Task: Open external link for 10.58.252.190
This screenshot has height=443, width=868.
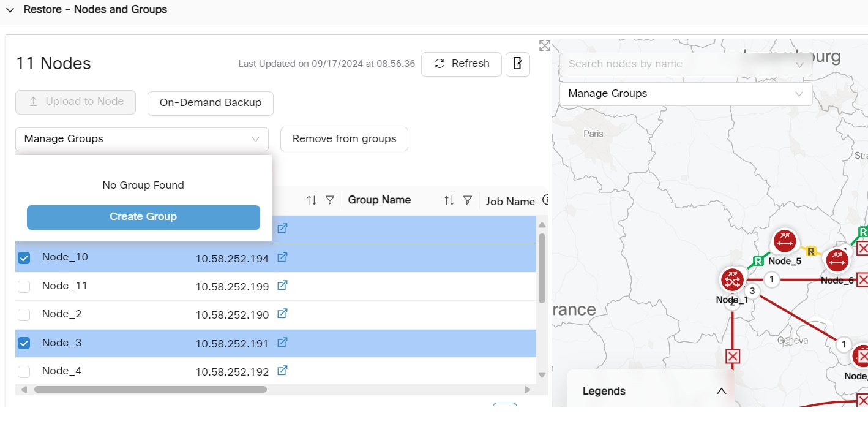Action: pos(282,314)
